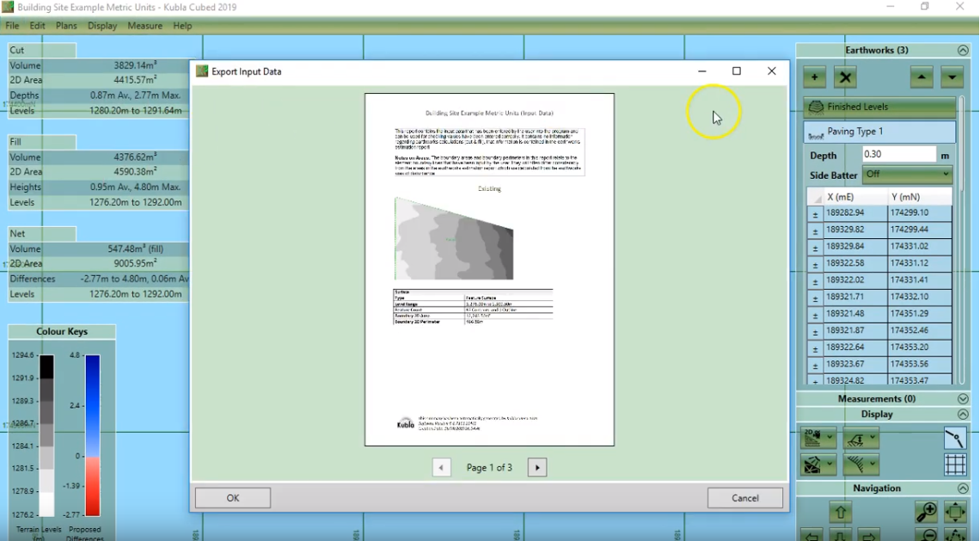Click the X (mE) column header
The image size is (980, 541).
tap(855, 196)
